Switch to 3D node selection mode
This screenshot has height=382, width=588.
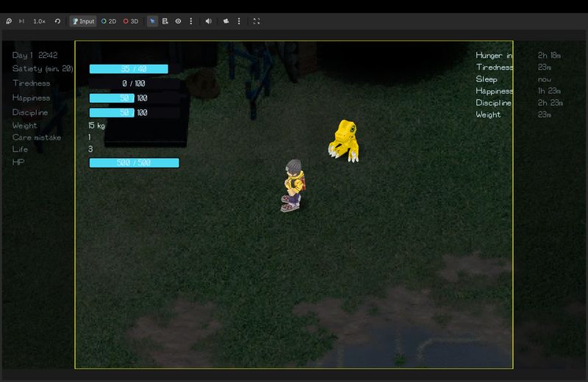pos(130,21)
